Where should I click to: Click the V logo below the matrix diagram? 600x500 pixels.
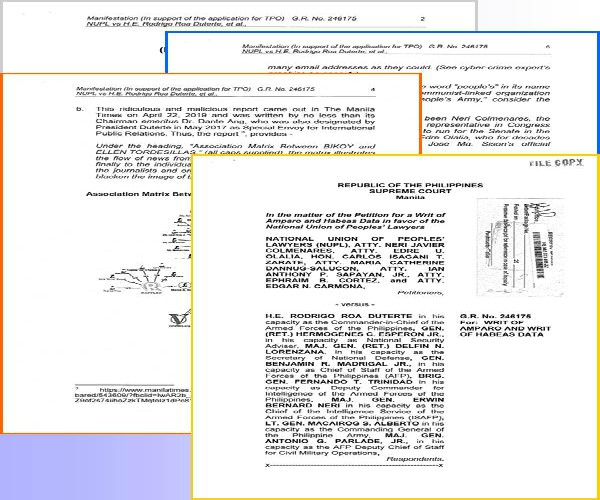pos(179,318)
